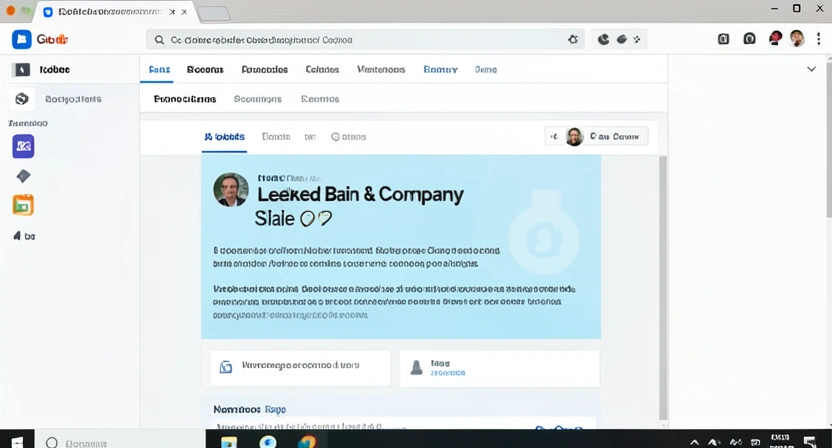
Task: Click the red-haired avatar in the top right
Action: [x=775, y=38]
